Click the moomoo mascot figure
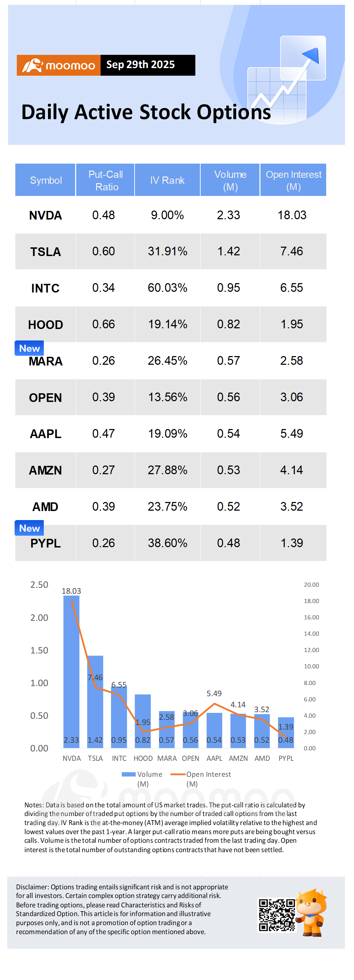 pos(311,912)
